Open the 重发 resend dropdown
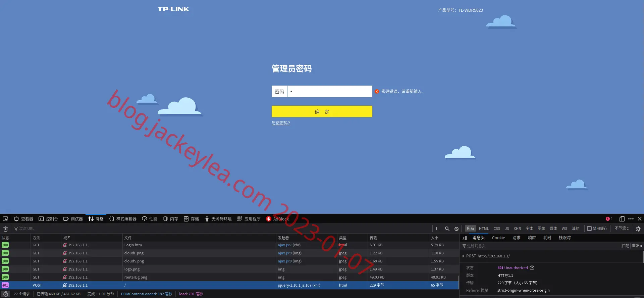 coord(637,246)
